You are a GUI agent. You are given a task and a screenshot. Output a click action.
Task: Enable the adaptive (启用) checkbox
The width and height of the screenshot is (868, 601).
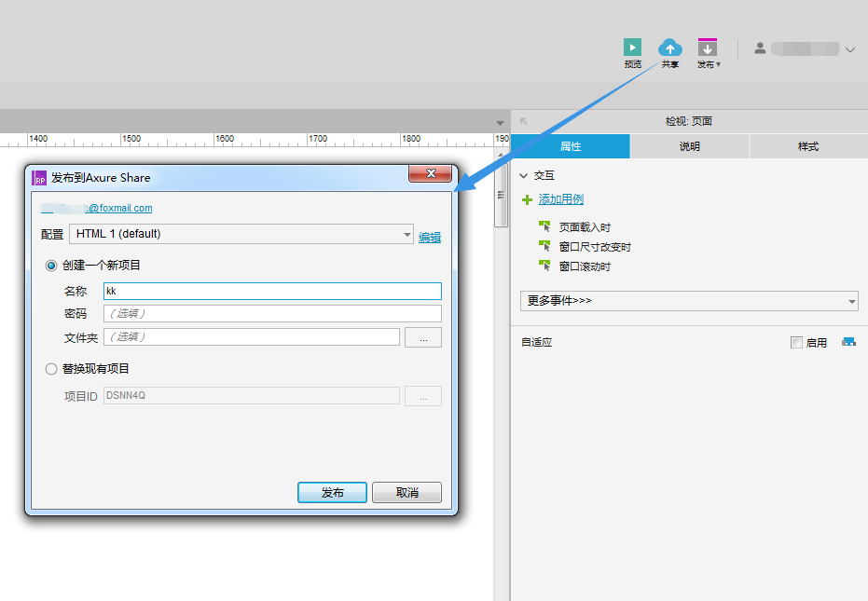(x=796, y=343)
